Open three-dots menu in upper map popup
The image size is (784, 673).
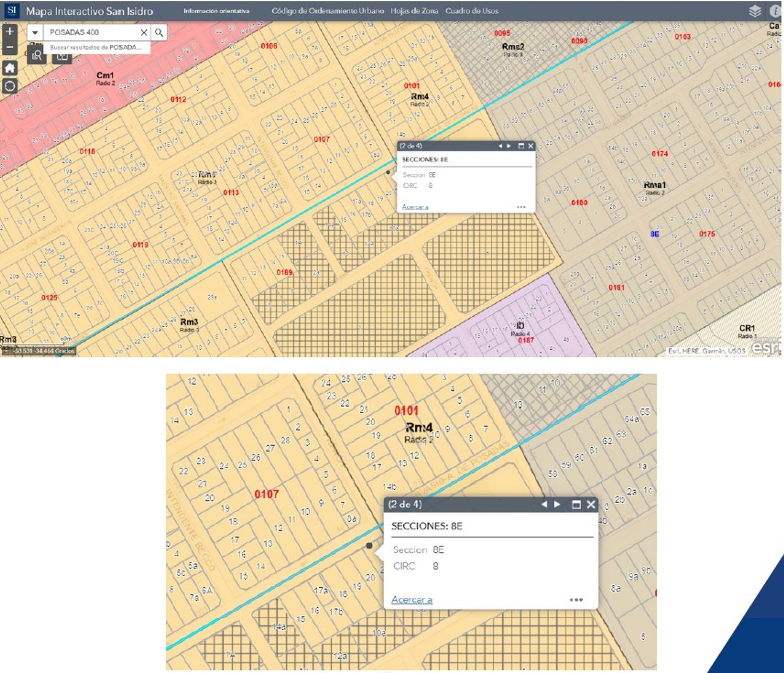(x=521, y=207)
